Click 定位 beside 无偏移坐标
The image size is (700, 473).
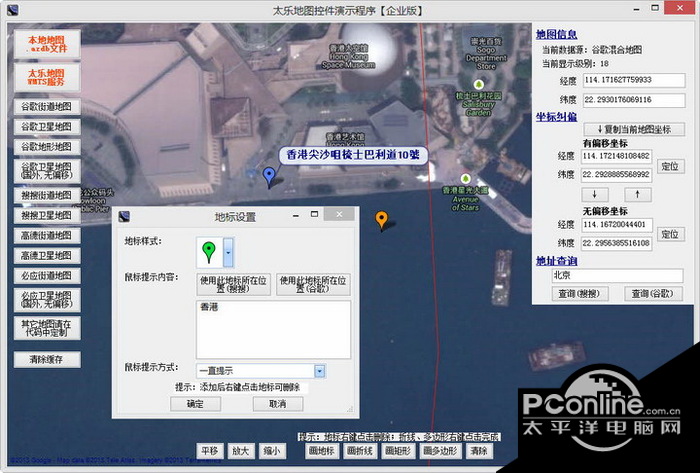pyautogui.click(x=670, y=234)
